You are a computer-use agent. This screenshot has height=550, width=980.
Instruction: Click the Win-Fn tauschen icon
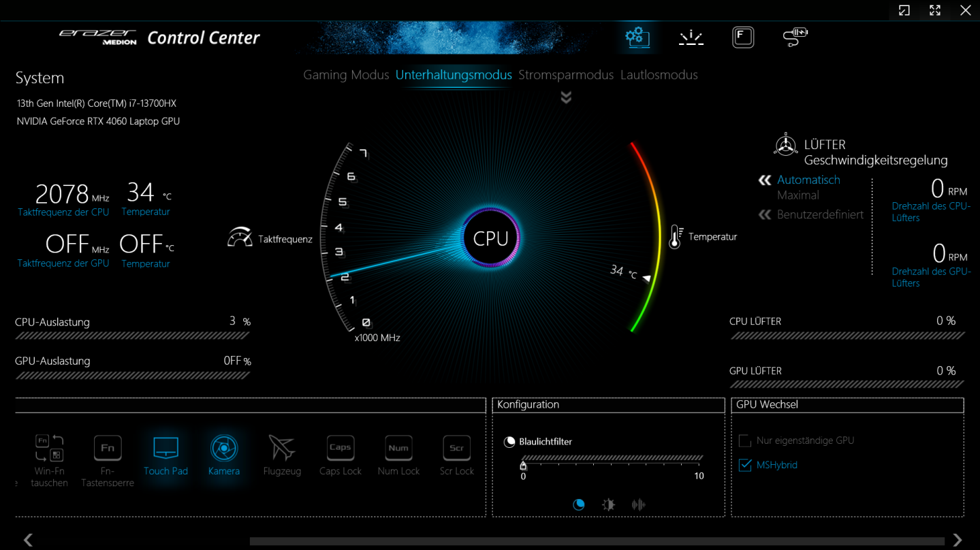(49, 449)
